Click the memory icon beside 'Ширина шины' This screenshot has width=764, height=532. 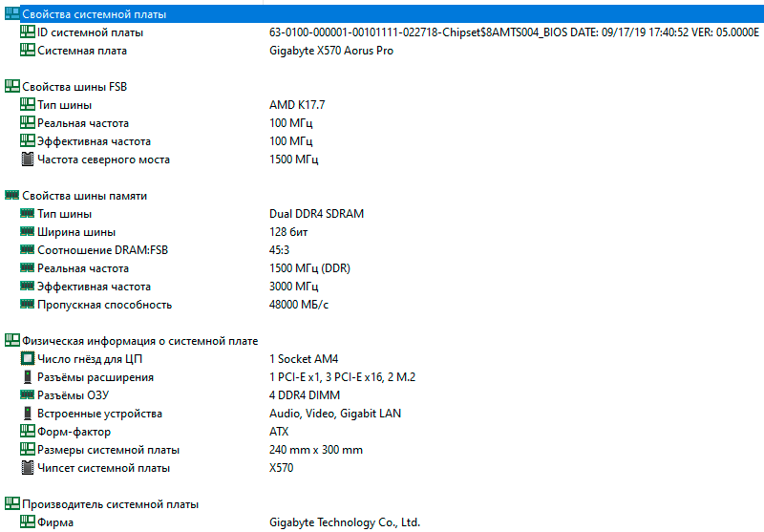[x=28, y=231]
